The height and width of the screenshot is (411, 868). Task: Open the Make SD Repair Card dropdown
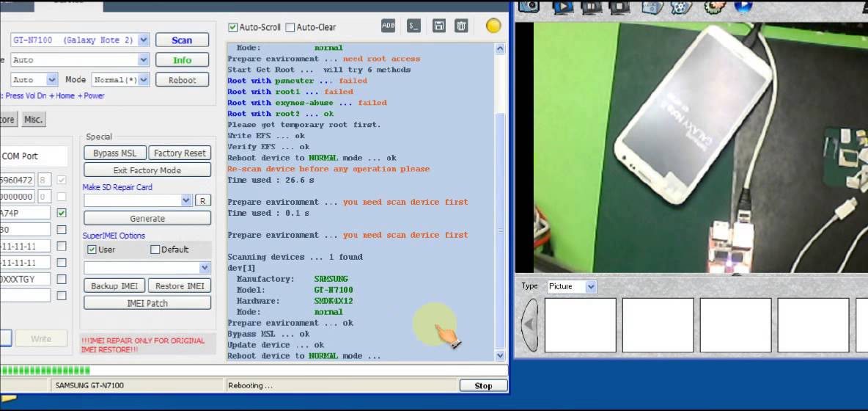[x=186, y=200]
